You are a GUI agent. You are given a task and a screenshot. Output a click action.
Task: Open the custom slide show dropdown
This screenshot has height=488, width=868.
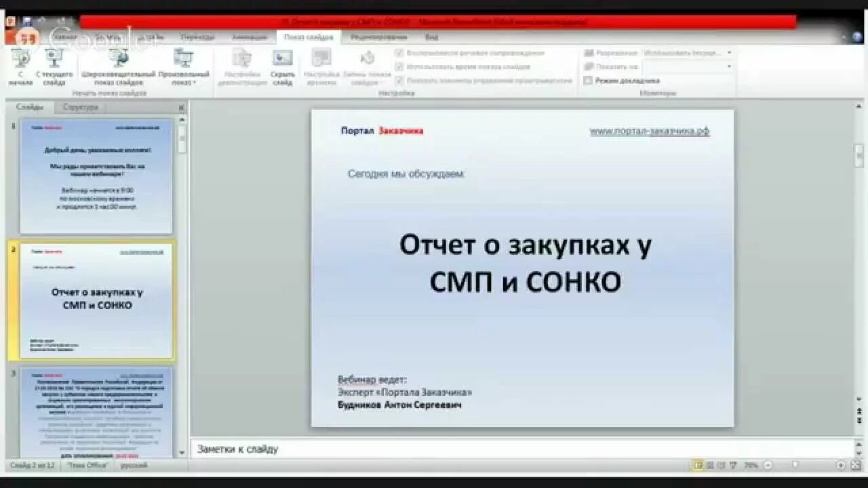point(183,66)
